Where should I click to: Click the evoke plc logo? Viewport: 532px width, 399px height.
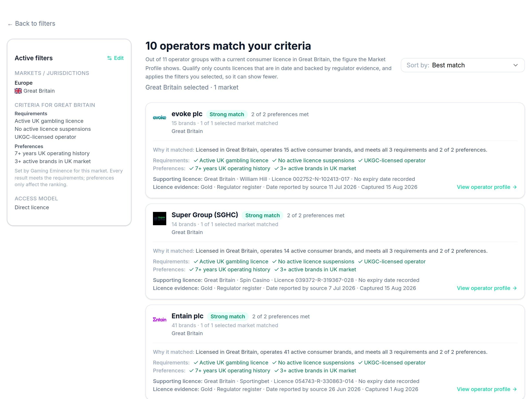tap(159, 117)
